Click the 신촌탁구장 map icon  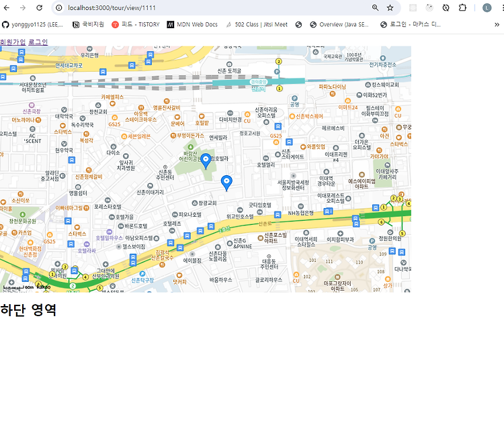coord(142,274)
